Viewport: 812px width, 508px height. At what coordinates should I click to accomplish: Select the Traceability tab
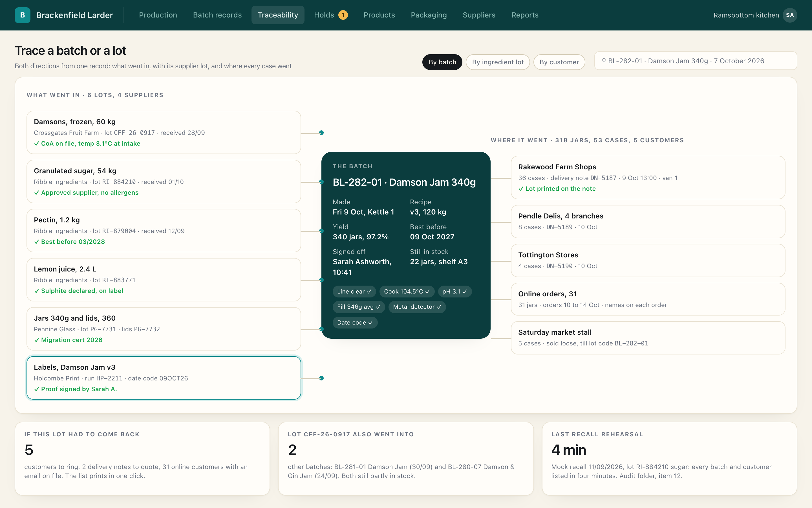[x=278, y=15]
